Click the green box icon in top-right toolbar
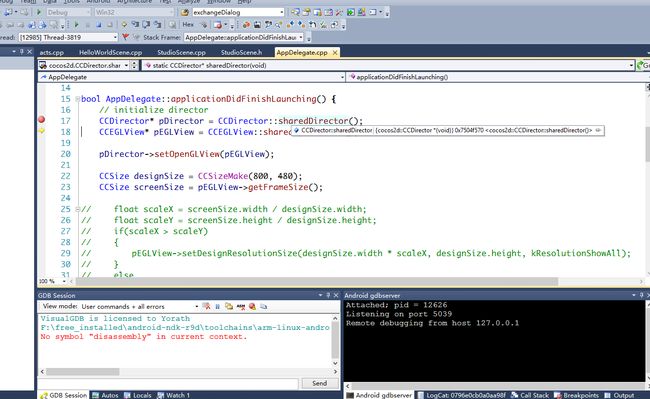Image resolution: width=650 pixels, height=399 pixels. click(x=351, y=12)
